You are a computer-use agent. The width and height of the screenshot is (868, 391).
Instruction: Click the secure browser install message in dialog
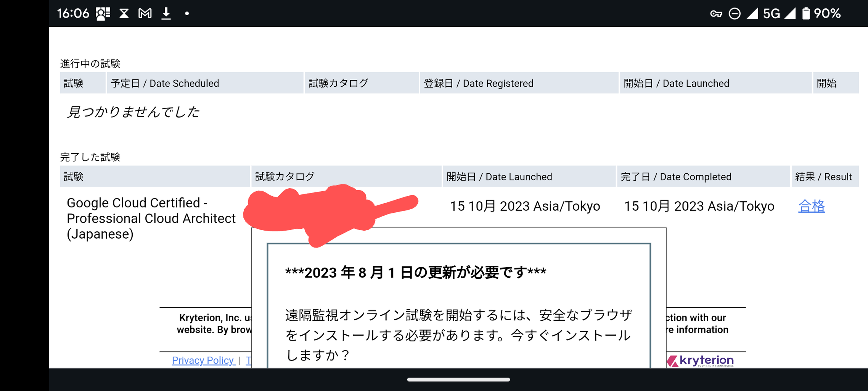coord(458,335)
